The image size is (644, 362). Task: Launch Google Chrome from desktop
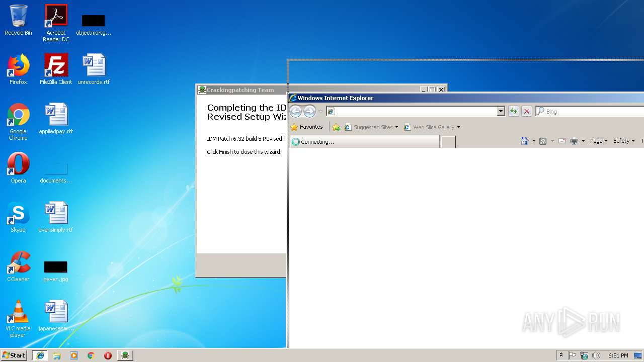[x=18, y=122]
